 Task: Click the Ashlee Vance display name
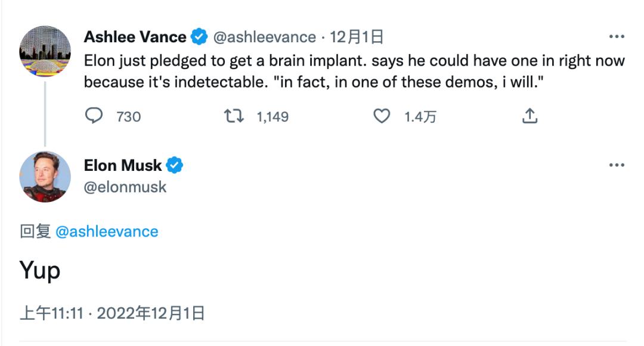pos(135,38)
